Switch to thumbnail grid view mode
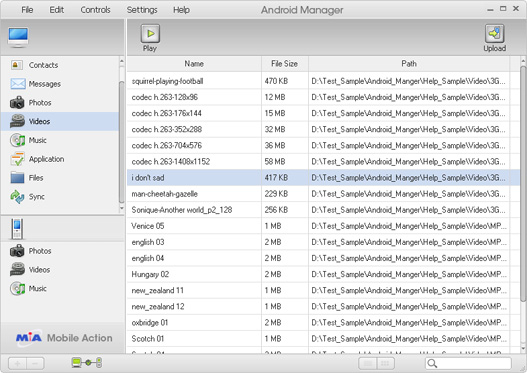The image size is (527, 373). coord(386,363)
